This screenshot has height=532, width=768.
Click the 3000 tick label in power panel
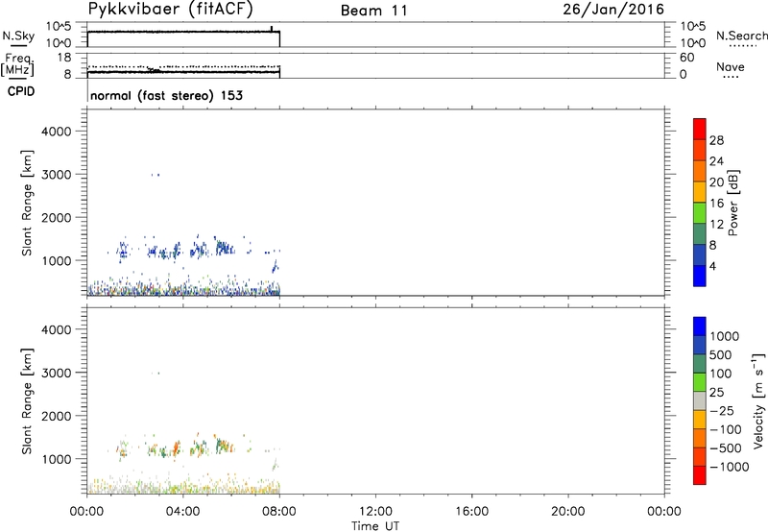pyautogui.click(x=57, y=175)
